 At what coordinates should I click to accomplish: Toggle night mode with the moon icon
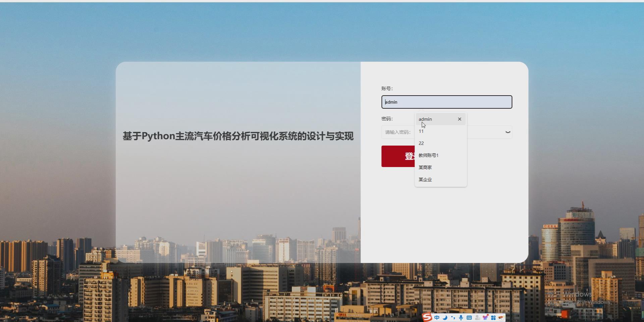(444, 318)
